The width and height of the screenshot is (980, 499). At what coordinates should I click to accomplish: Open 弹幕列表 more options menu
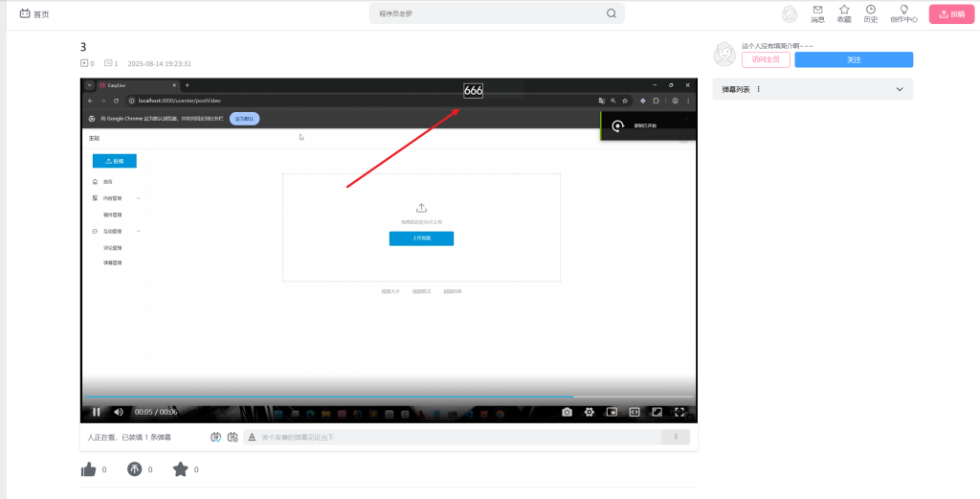pos(759,89)
